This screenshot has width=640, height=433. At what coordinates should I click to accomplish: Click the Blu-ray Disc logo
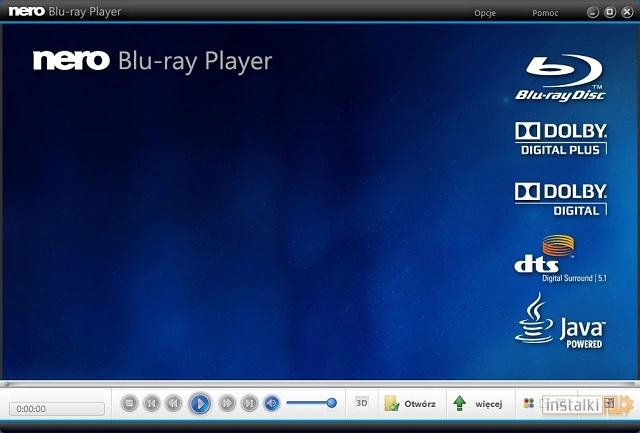pyautogui.click(x=560, y=78)
